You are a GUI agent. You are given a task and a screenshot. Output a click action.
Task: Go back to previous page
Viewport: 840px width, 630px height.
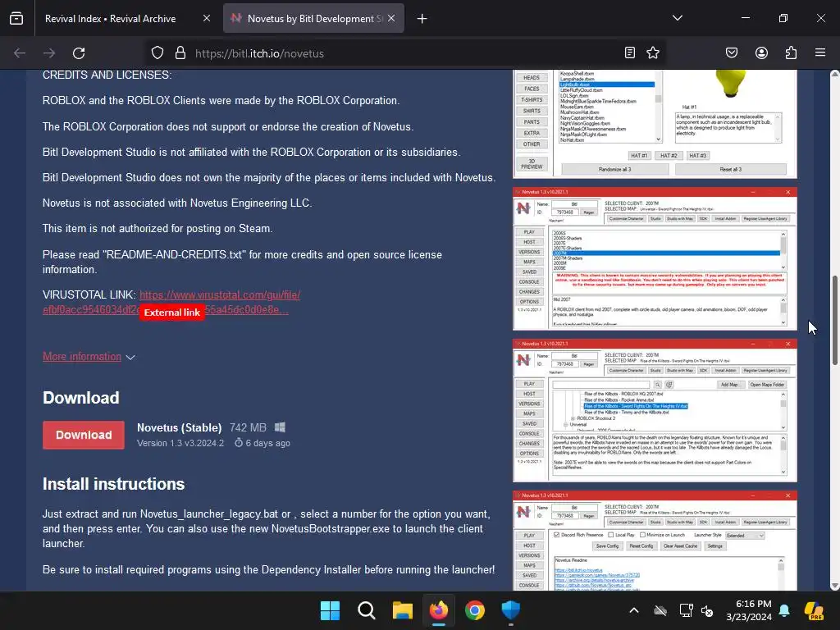click(x=20, y=53)
